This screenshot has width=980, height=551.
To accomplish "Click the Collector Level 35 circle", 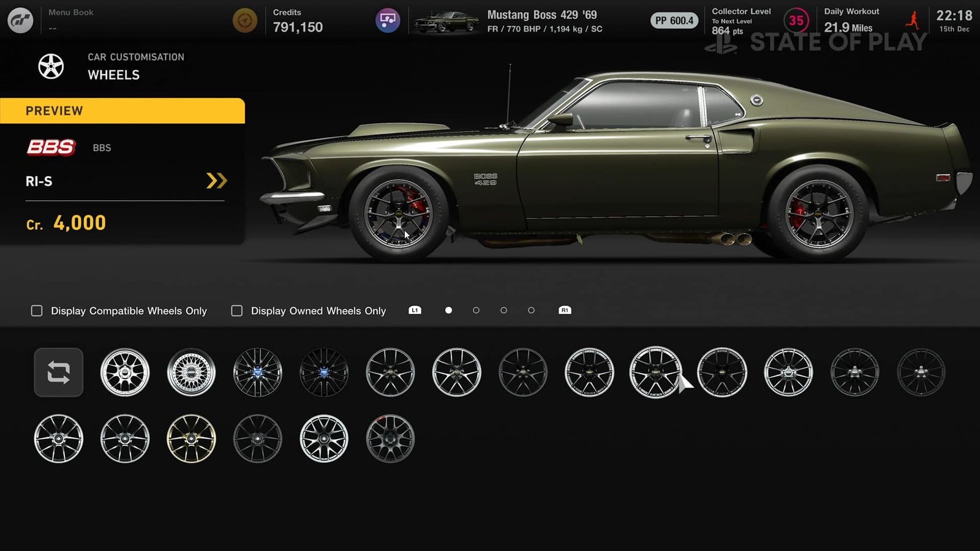I will point(796,21).
